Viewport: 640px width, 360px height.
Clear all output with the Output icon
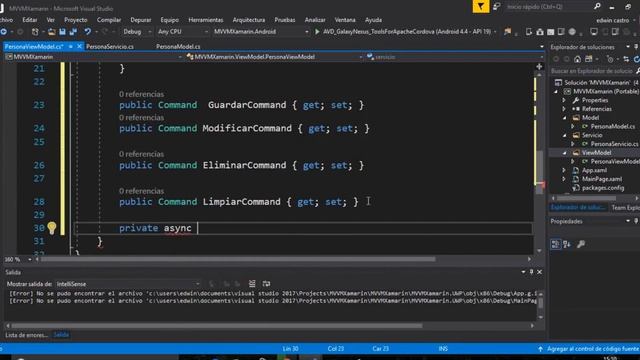pos(252,284)
